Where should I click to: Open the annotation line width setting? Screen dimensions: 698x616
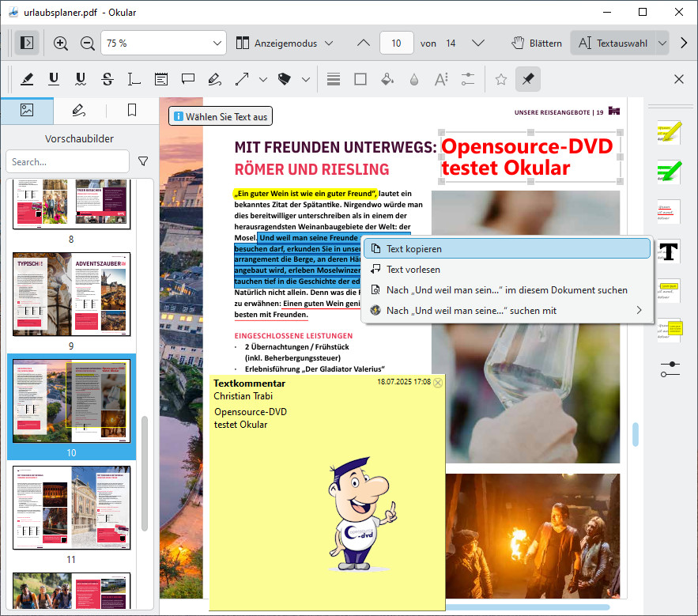pos(334,79)
